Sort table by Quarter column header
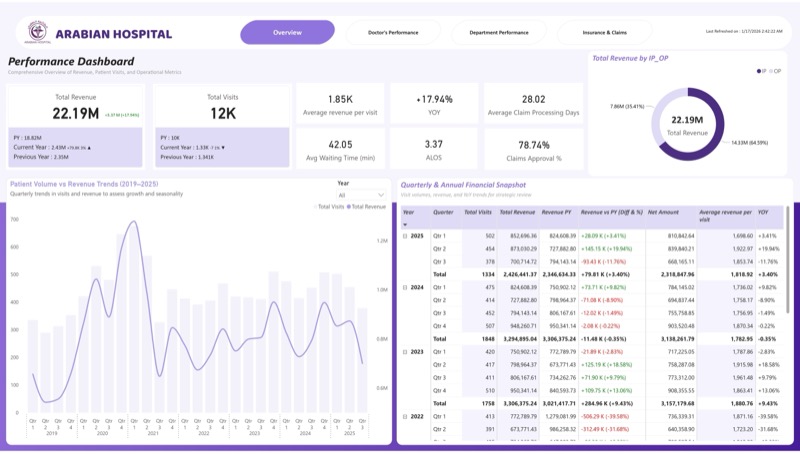800x454 pixels. tap(443, 212)
